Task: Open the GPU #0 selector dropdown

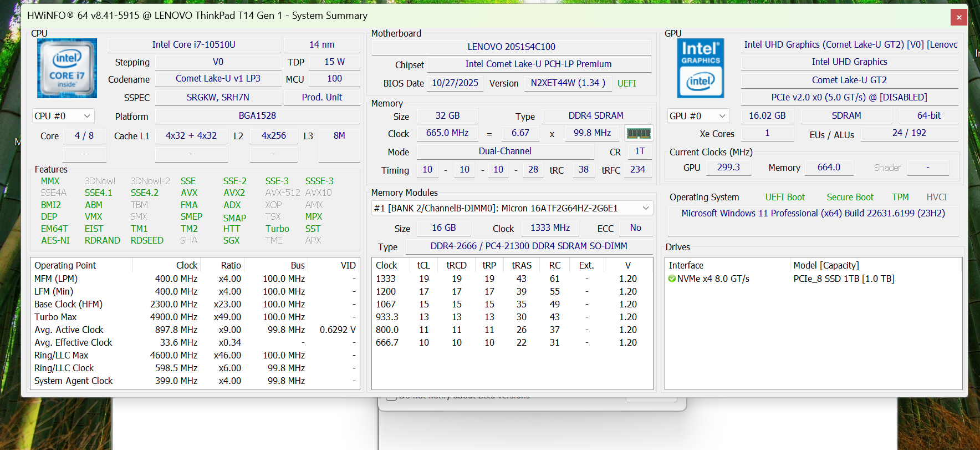Action: (x=698, y=116)
